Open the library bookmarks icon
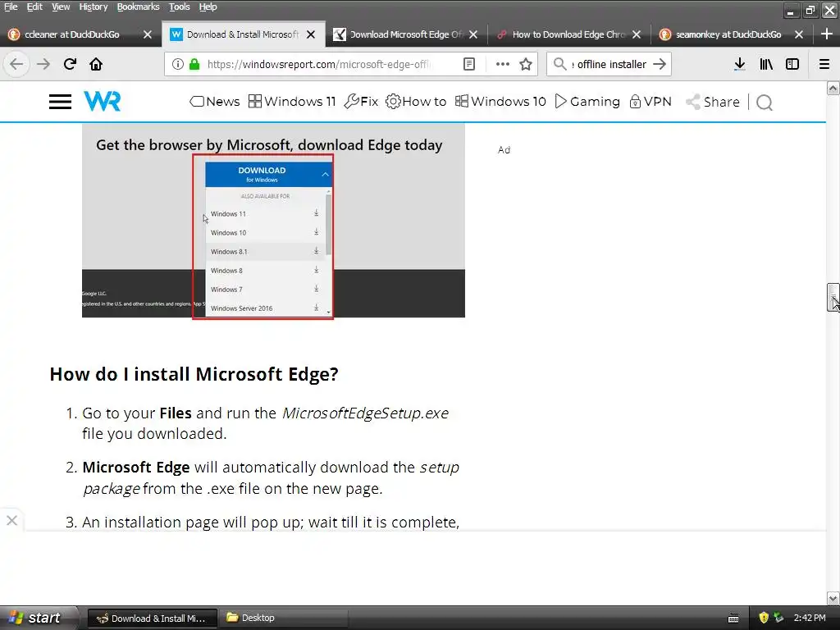Screen dimensions: 840x630 point(766,64)
